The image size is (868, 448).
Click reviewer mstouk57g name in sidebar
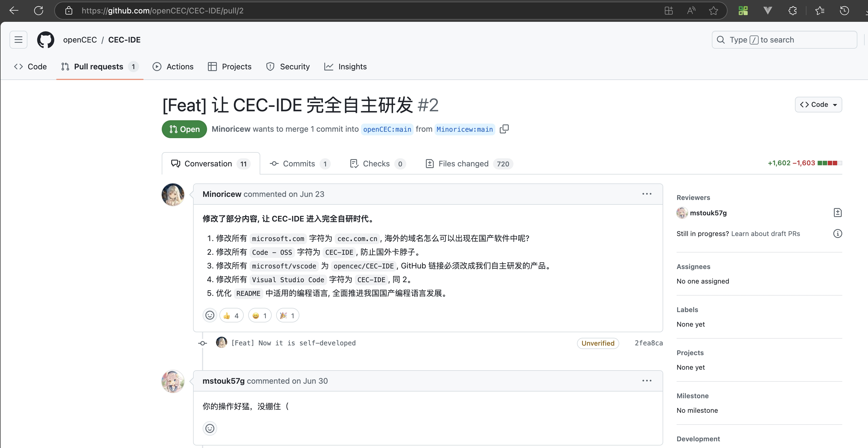click(x=708, y=213)
